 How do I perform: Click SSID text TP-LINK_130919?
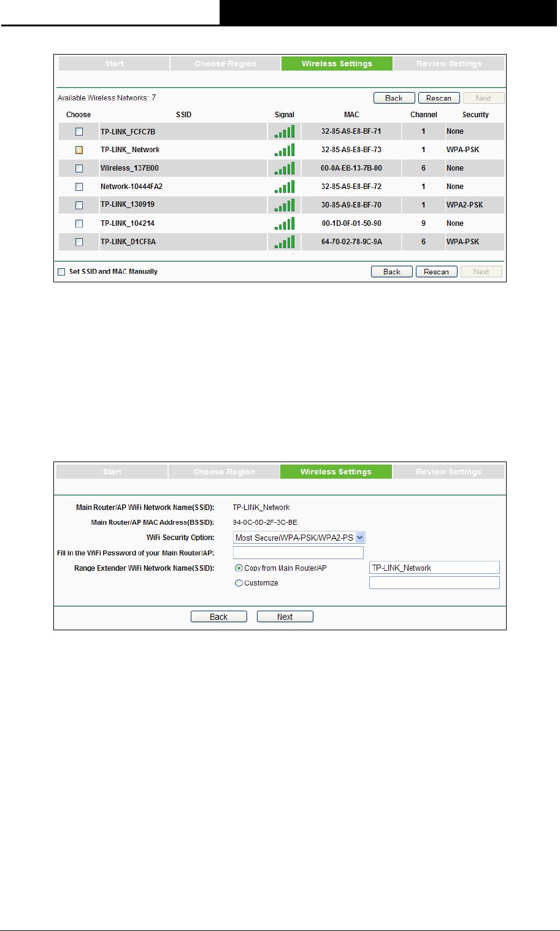click(128, 205)
